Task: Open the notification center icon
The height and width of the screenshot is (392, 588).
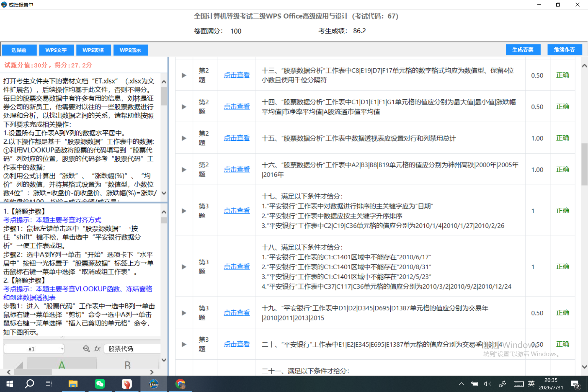Action: coord(575,384)
